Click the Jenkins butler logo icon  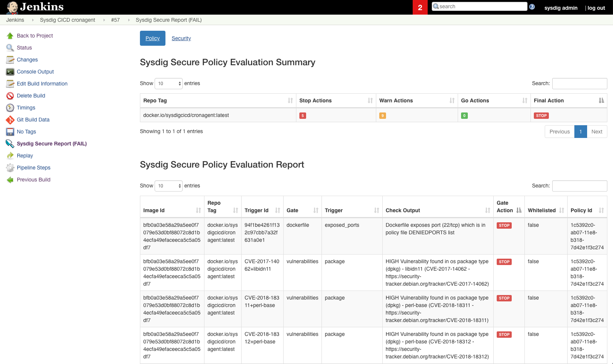pyautogui.click(x=12, y=7)
